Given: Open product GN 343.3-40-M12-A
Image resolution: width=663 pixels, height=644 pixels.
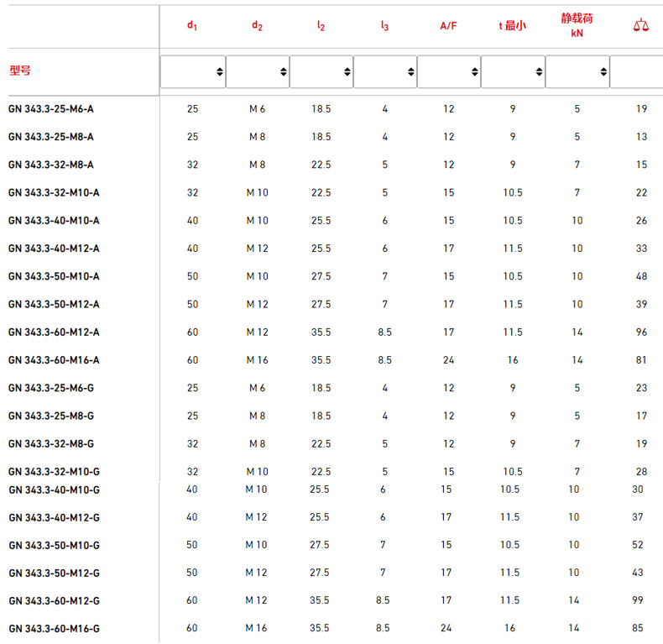Looking at the screenshot, I should [x=54, y=248].
